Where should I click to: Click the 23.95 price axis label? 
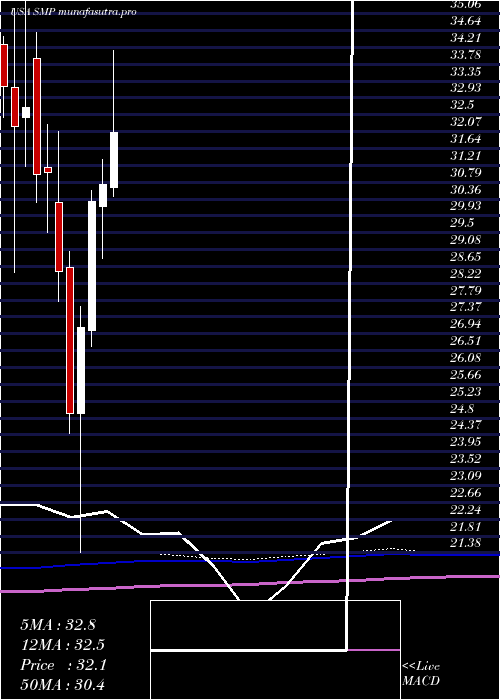click(x=466, y=442)
